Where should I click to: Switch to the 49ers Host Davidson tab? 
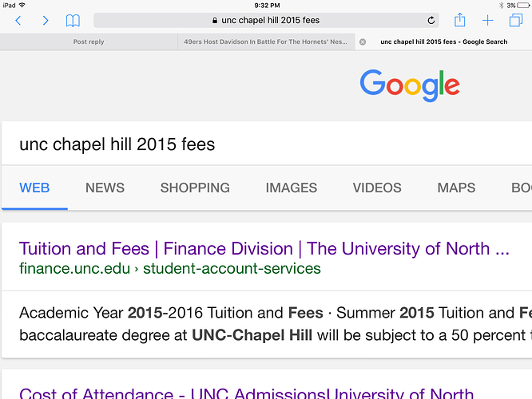click(x=266, y=41)
